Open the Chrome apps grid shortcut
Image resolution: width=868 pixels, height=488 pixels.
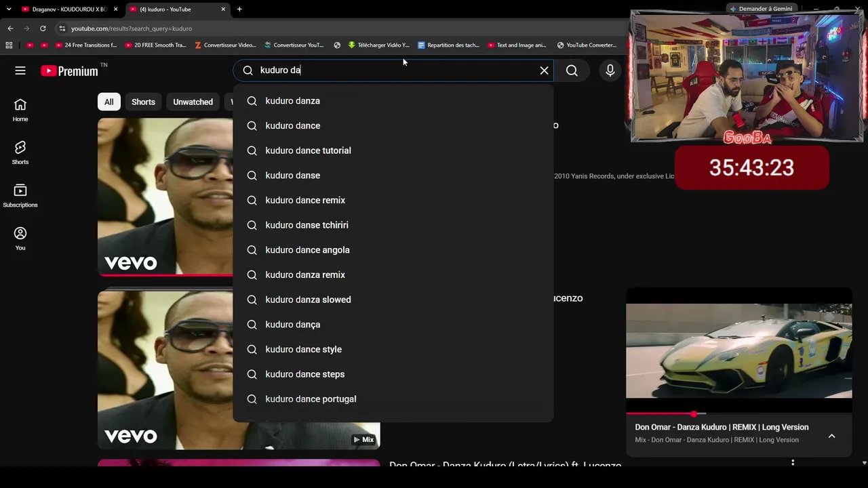9,45
